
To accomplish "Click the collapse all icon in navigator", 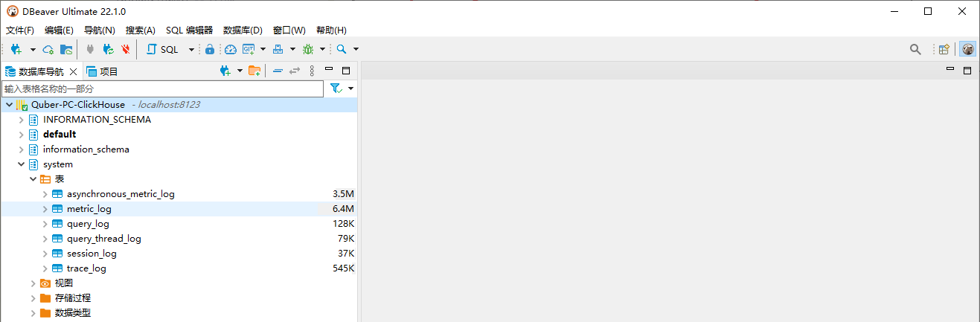I will [278, 71].
